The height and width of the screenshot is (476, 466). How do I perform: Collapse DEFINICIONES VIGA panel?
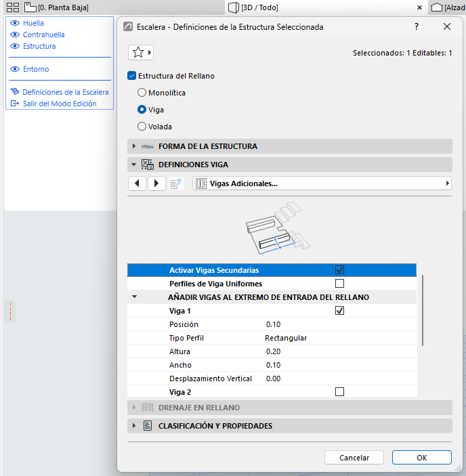(x=133, y=165)
